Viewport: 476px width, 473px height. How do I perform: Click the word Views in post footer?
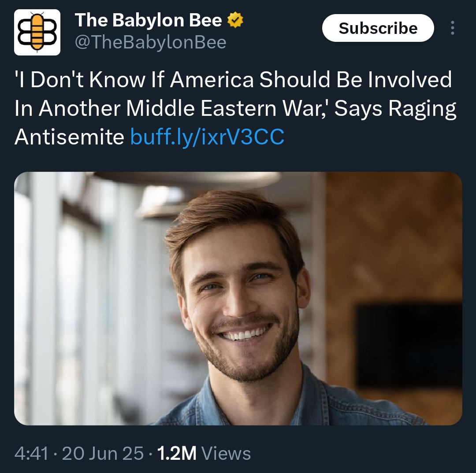point(226,454)
